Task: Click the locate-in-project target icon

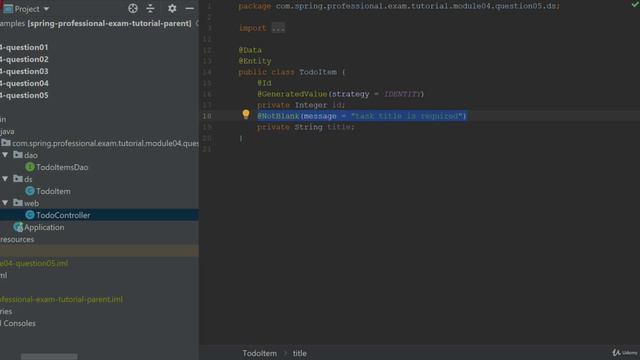Action: coord(133,8)
